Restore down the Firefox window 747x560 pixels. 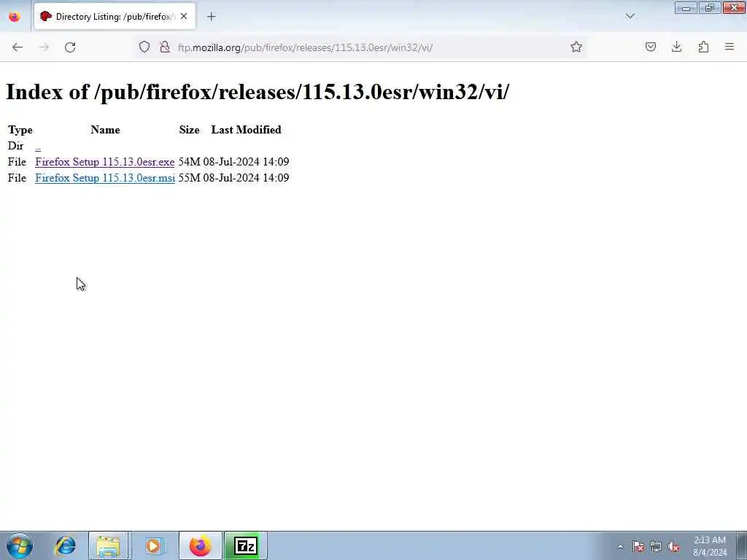[710, 7]
